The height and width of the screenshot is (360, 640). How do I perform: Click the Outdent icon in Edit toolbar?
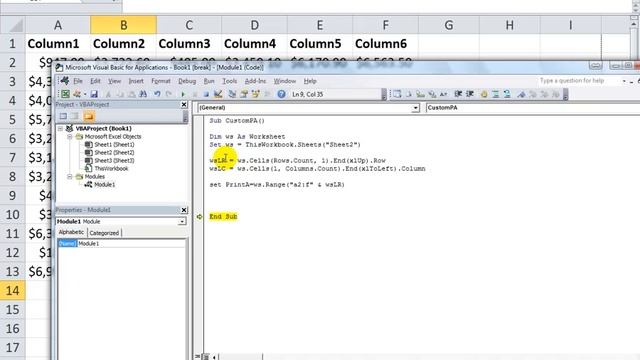(x=470, y=94)
